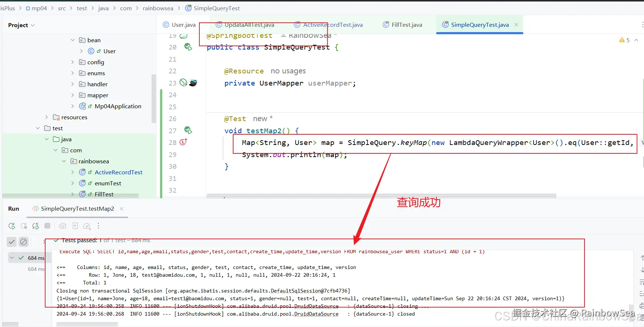Select enumTest in Project tree
Viewport: 644px width, 327px height.
[x=108, y=183]
